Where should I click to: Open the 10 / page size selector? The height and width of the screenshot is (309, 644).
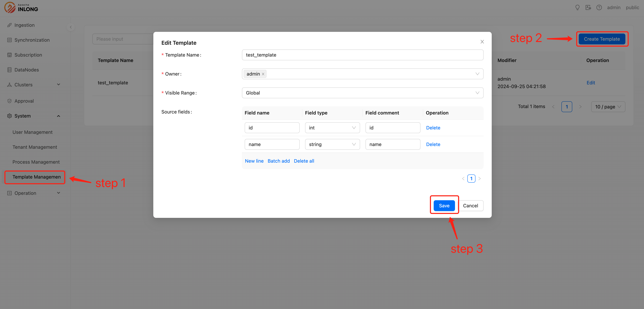point(608,107)
